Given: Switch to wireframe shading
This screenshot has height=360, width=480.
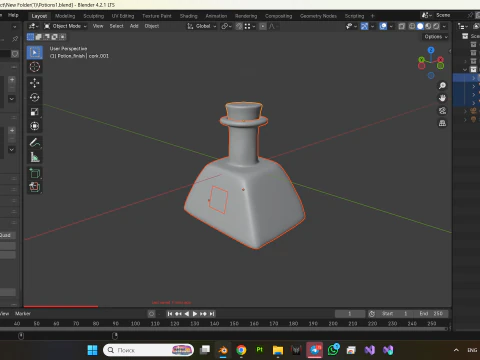Looking at the screenshot, I should [x=412, y=26].
